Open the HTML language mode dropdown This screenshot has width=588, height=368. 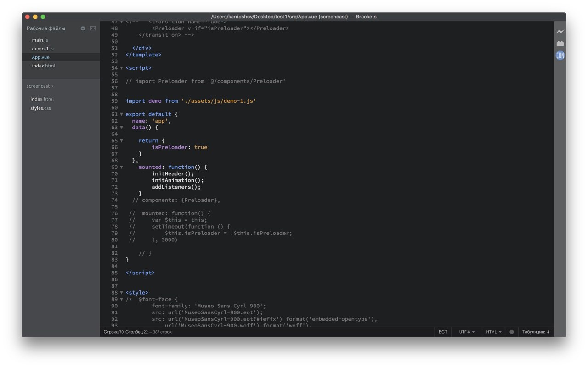[494, 332]
